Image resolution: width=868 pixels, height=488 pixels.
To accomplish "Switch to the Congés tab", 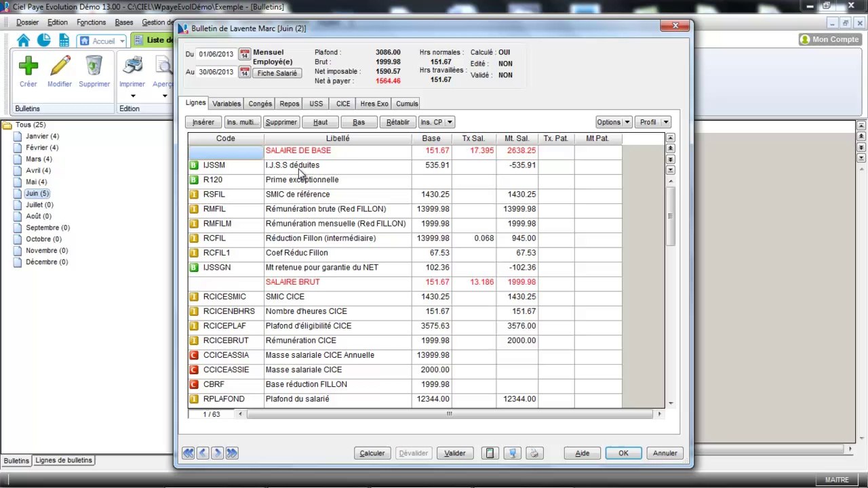I will (x=260, y=104).
